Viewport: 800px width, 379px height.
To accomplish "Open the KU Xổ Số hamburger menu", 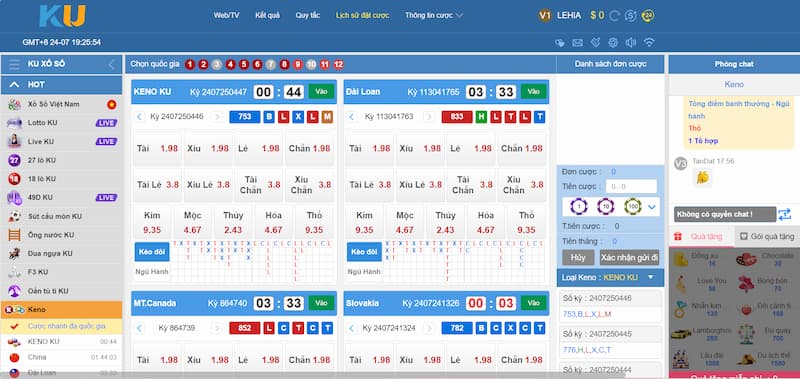I will coord(14,64).
